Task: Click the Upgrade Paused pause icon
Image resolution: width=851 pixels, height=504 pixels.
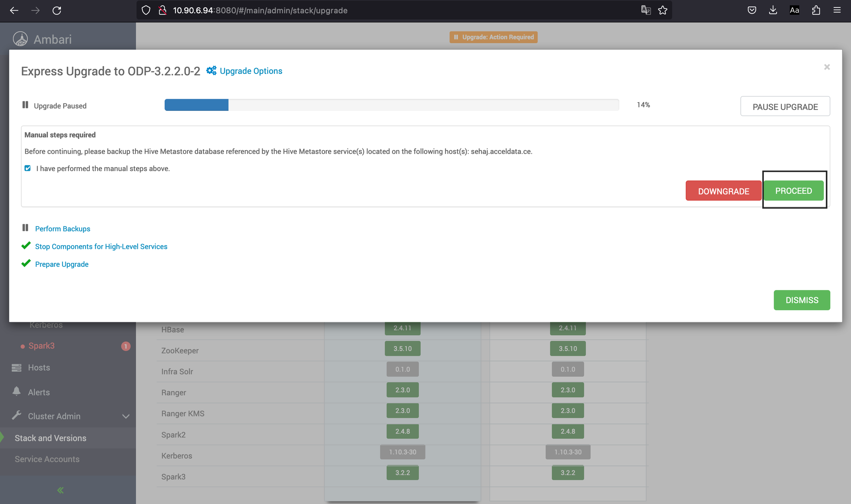Action: (25, 105)
